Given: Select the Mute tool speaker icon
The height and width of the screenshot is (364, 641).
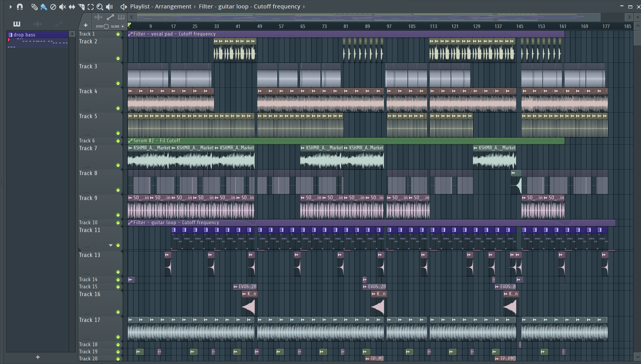Looking at the screenshot, I should [x=63, y=7].
